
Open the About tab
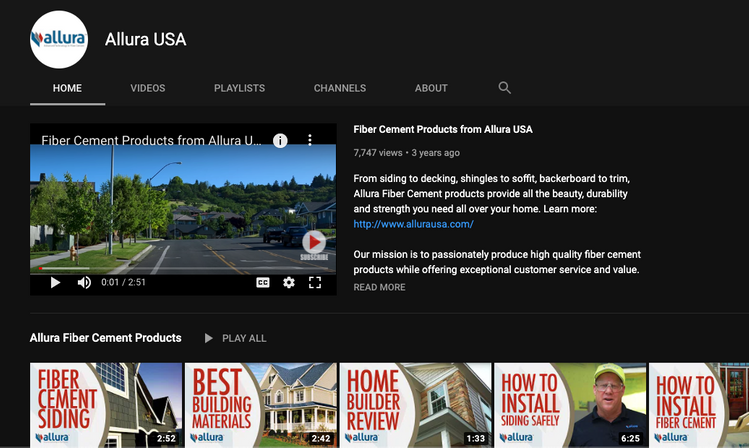431,88
